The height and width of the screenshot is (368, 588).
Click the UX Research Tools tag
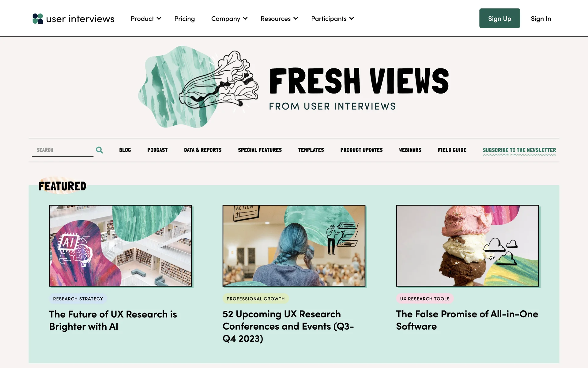[x=425, y=299]
